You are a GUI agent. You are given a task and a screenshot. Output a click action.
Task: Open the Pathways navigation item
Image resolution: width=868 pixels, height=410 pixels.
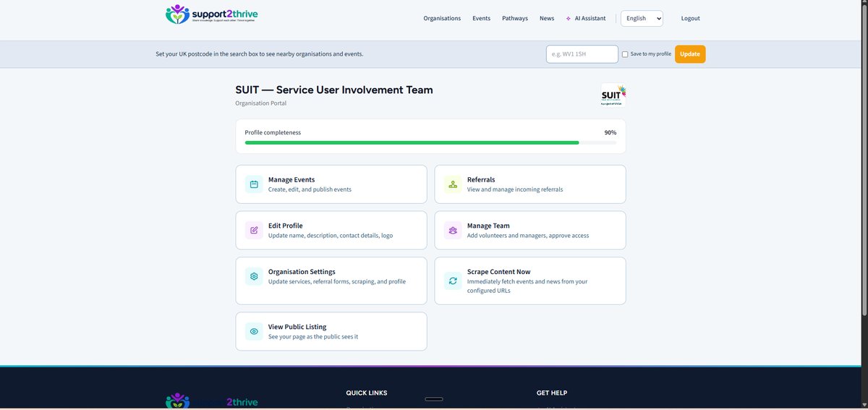click(x=515, y=18)
